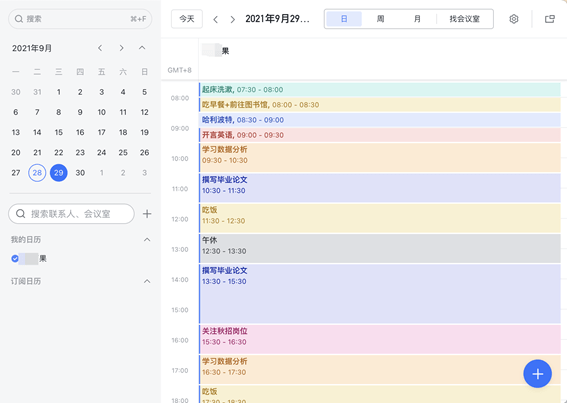Image resolution: width=567 pixels, height=403 pixels.
Task: Open 学习数据分析 09:30 - 10:30 event
Action: tap(380, 158)
